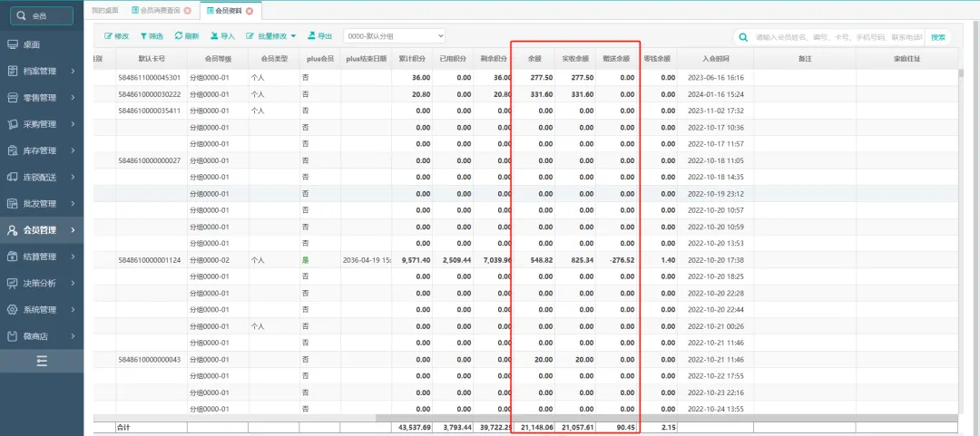Switch to the 我的桌面 tab
Viewport: 980px width, 436px height.
point(104,11)
